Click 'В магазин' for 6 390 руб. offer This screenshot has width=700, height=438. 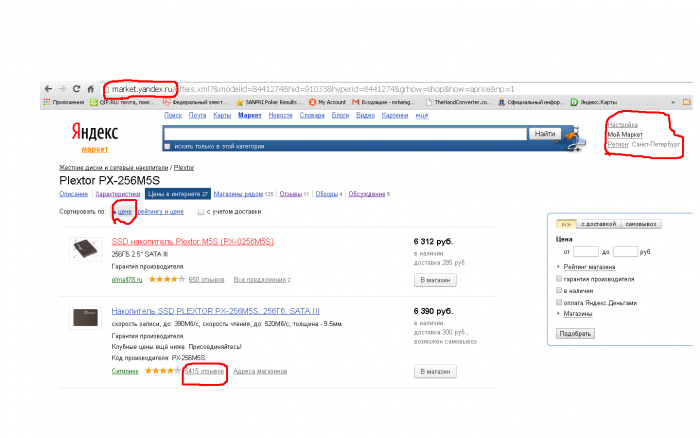click(435, 371)
